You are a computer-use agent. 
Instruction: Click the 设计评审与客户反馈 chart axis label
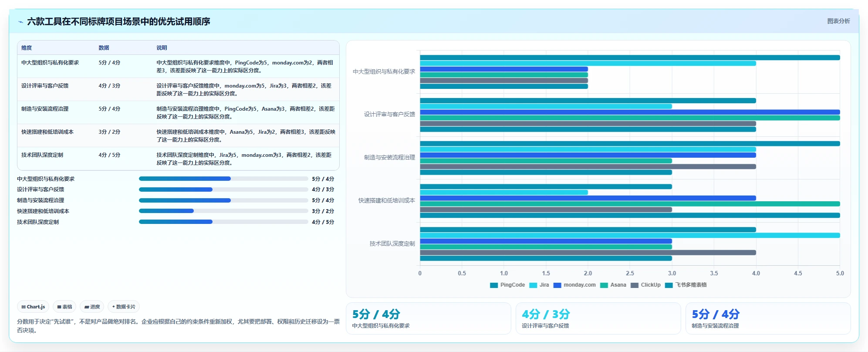[389, 114]
